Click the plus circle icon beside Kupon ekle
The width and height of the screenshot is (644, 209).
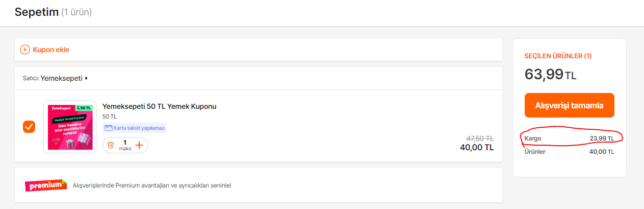click(x=25, y=50)
